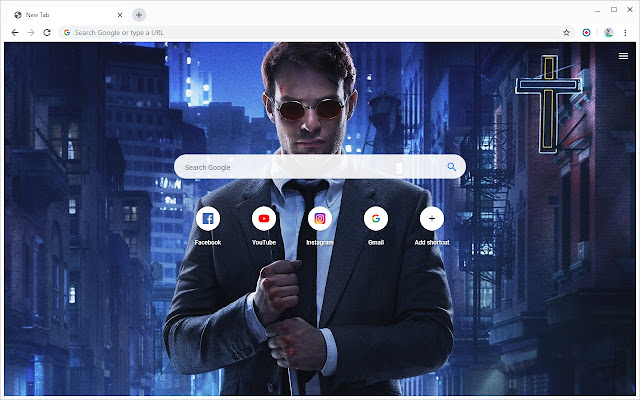Close the New Tab tab
The height and width of the screenshot is (400, 640).
(x=120, y=15)
